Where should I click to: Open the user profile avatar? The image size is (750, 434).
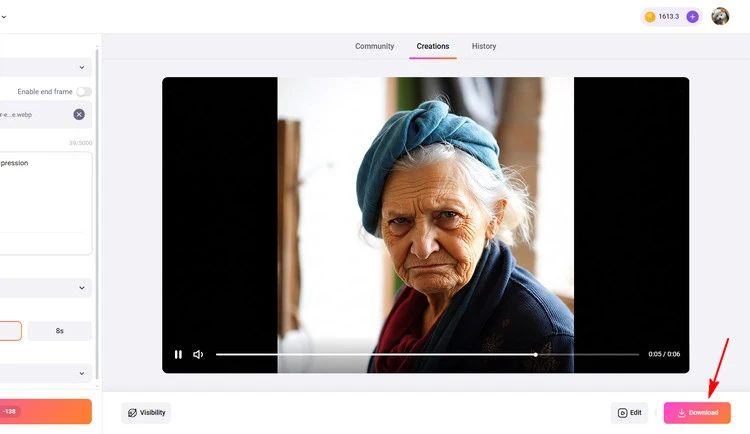720,17
